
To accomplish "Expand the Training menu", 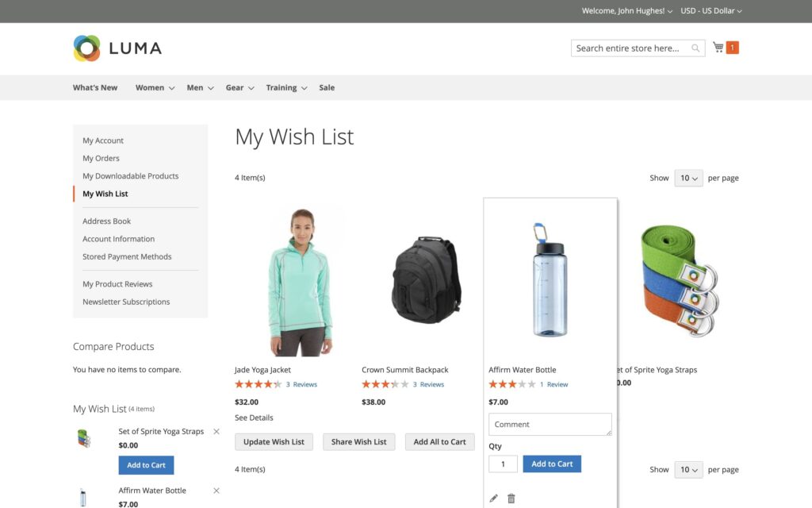I will pos(286,87).
